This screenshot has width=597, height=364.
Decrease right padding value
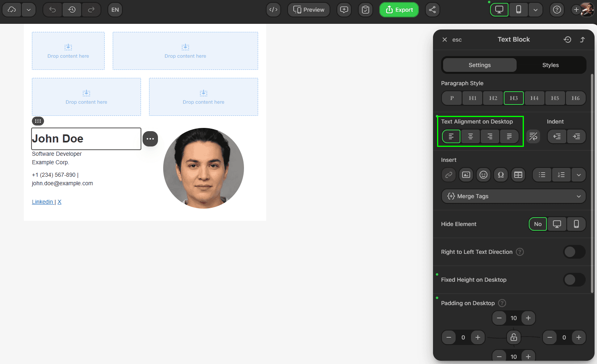(x=550, y=337)
